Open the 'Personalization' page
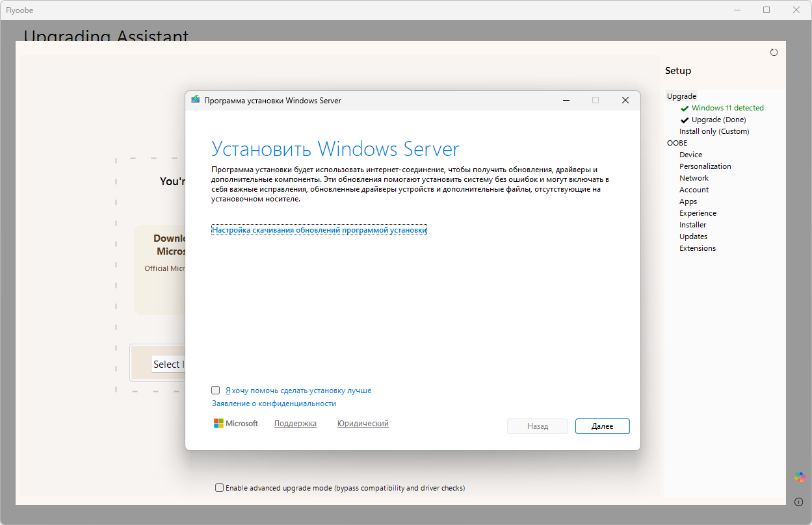 pos(705,166)
